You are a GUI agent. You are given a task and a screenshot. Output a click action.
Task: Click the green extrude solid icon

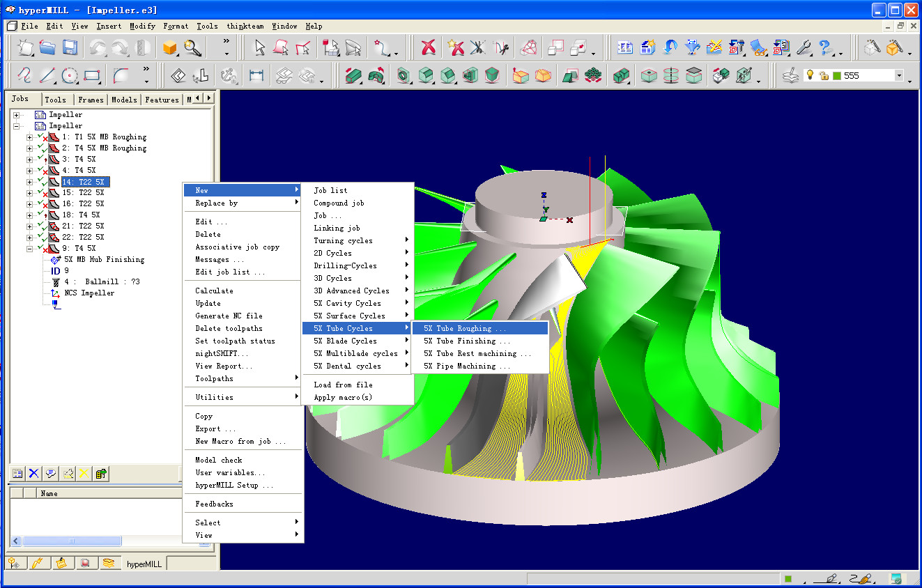(353, 75)
